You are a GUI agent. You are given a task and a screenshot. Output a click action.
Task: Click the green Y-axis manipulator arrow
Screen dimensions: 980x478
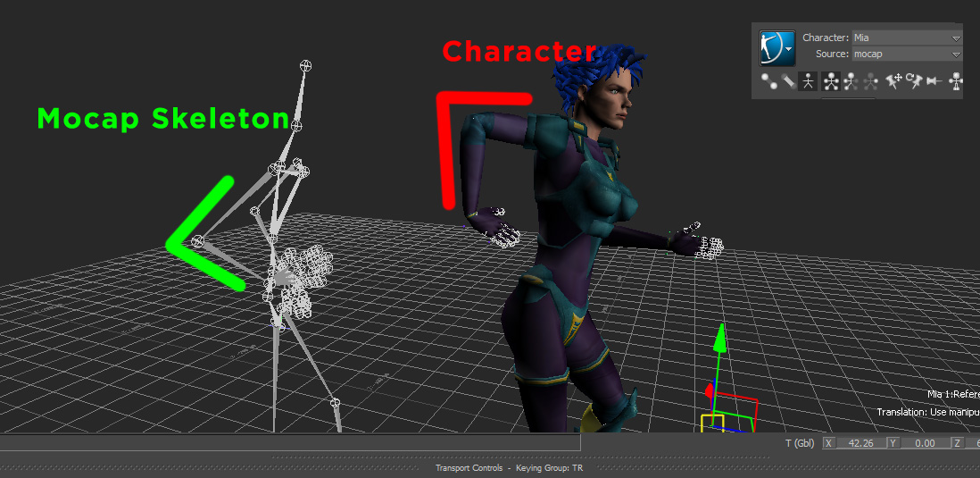pos(720,338)
